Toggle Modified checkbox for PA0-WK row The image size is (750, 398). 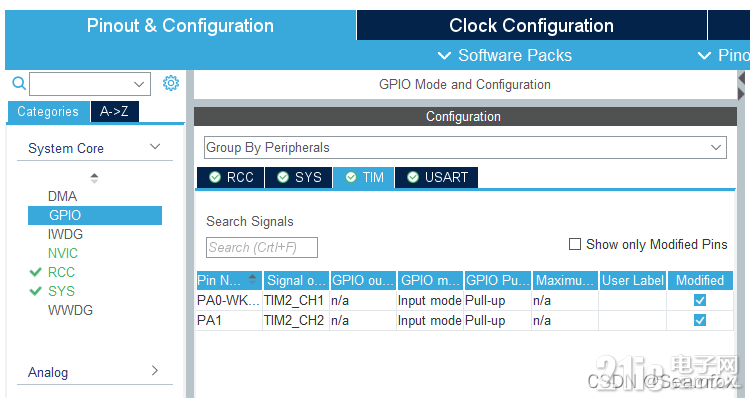pos(699,300)
